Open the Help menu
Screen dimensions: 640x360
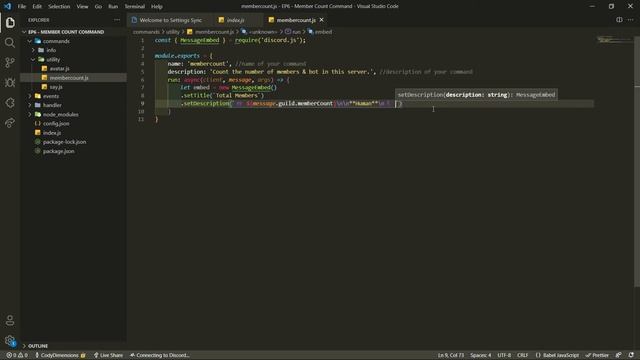click(157, 7)
